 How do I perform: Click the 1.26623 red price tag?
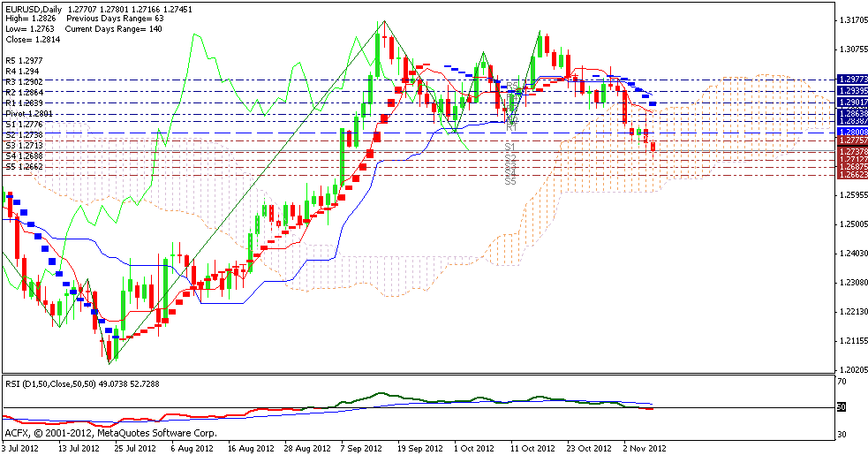pos(850,175)
